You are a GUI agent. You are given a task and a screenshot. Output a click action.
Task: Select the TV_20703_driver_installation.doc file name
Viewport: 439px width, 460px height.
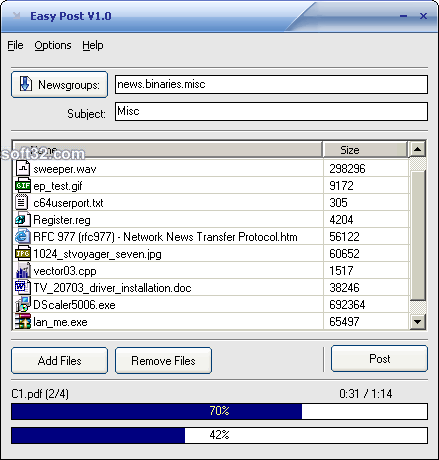[x=112, y=288]
